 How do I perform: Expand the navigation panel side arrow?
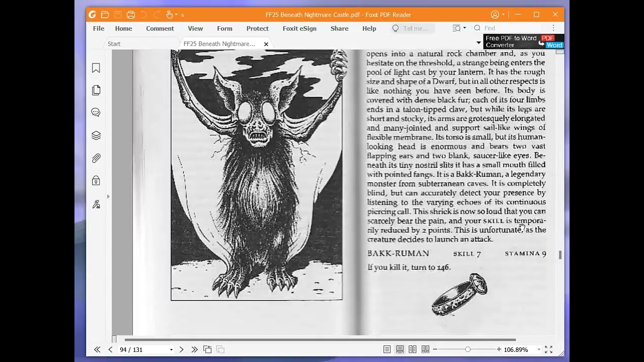(108, 197)
